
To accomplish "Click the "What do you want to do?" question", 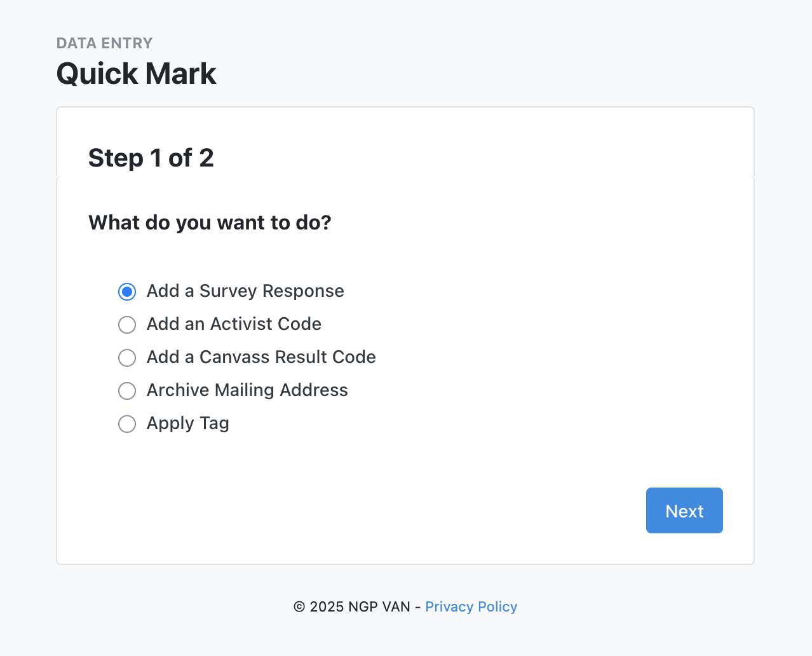I will 210,222.
